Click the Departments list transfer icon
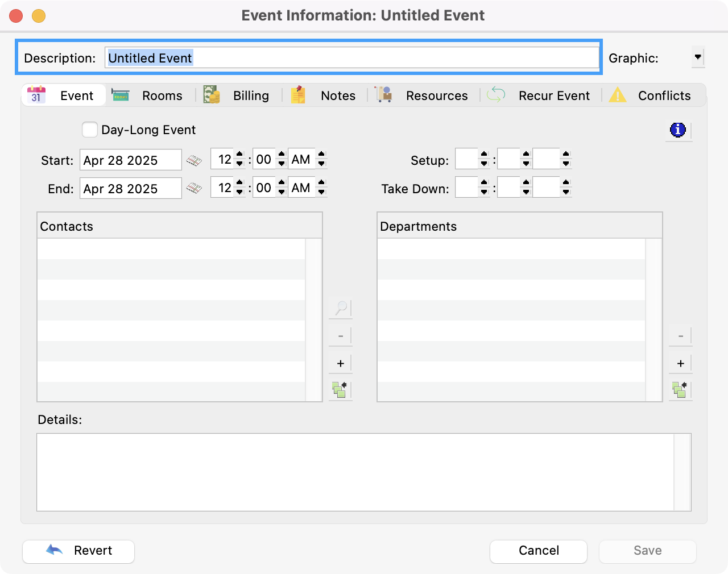 [680, 390]
